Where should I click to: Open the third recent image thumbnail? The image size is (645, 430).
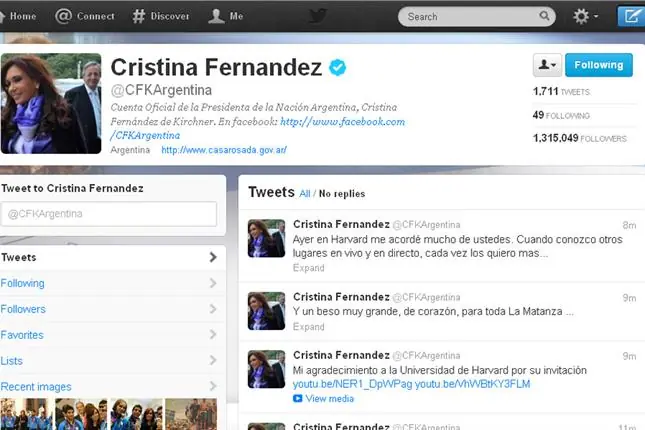tap(136, 414)
